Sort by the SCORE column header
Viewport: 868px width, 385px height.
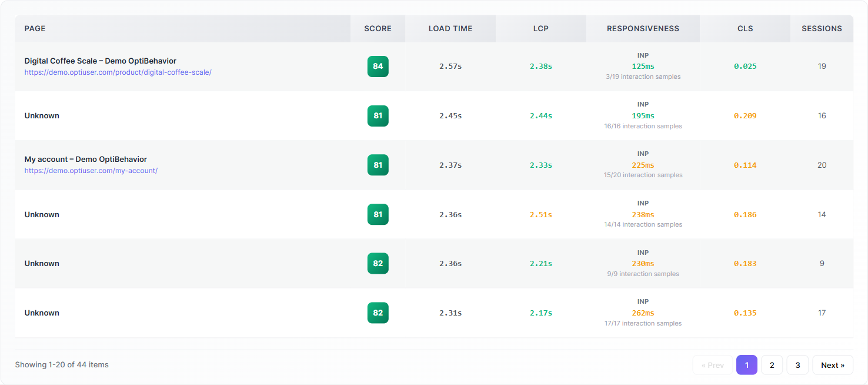(x=378, y=28)
